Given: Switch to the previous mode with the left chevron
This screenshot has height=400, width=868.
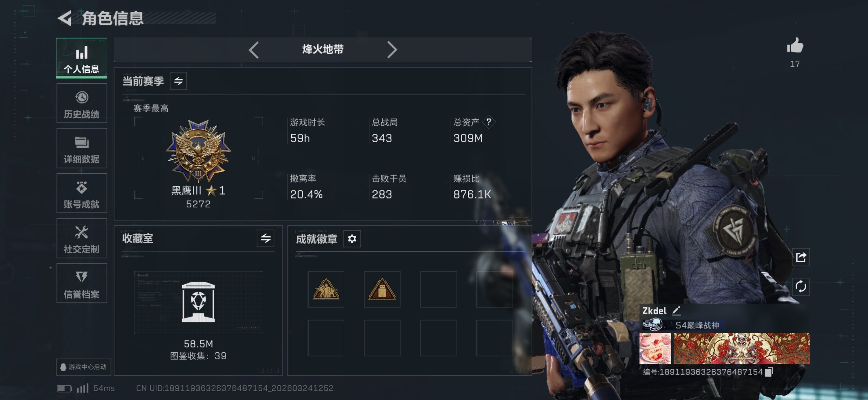Looking at the screenshot, I should (x=254, y=50).
